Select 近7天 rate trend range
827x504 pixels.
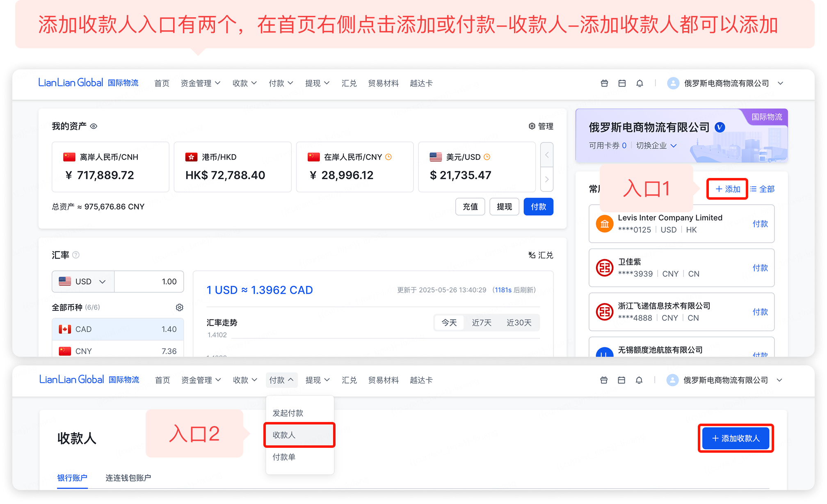pyautogui.click(x=481, y=323)
